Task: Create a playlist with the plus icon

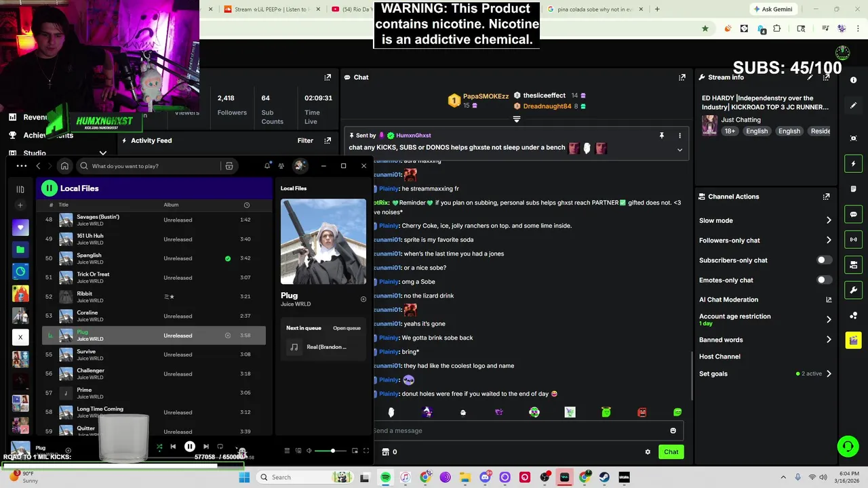Action: pyautogui.click(x=20, y=205)
